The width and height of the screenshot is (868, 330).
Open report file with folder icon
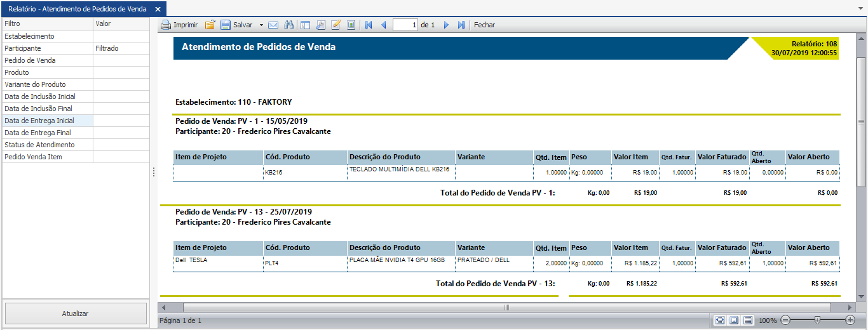pyautogui.click(x=210, y=25)
